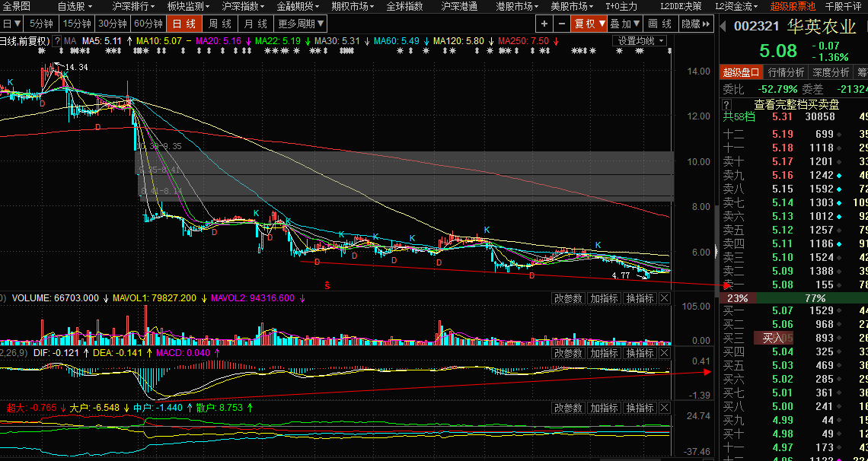Switch chart to 周线 weekly period
Screen dimensions: 868x461
220,24
